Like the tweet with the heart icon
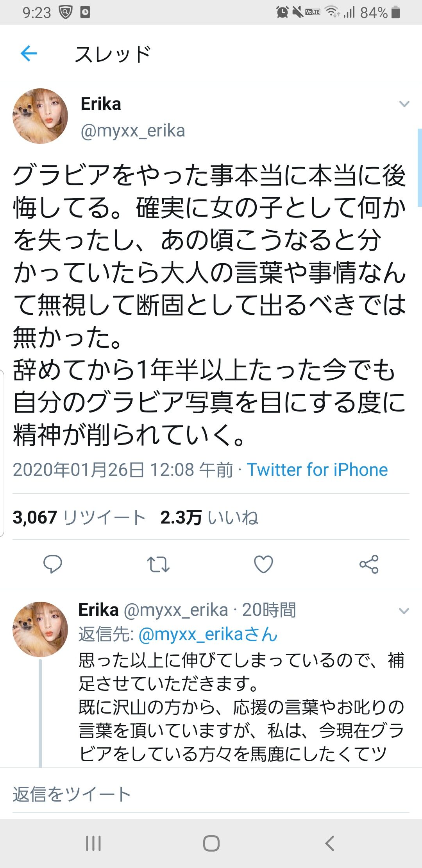The image size is (422, 868). point(263,564)
